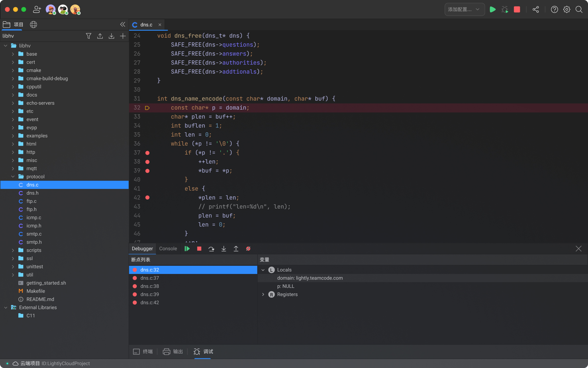The image size is (588, 368).
Task: Open the 终端 terminal tab
Action: [x=143, y=352]
